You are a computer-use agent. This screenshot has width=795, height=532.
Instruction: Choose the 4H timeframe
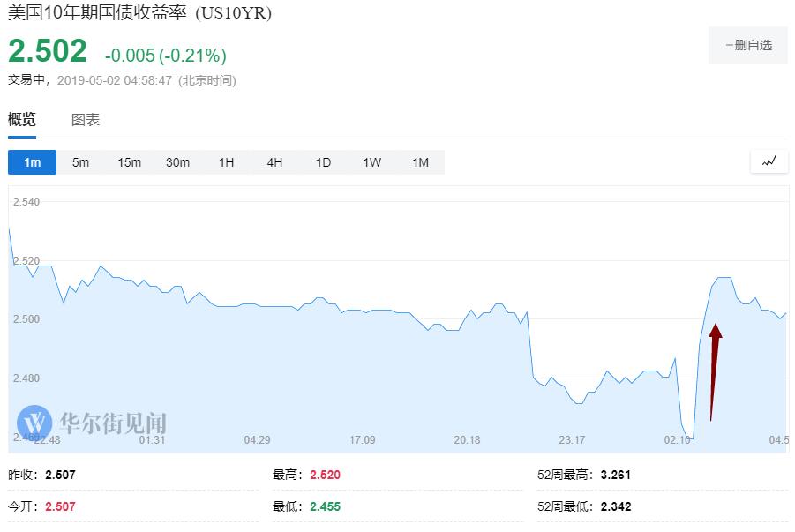[x=274, y=162]
